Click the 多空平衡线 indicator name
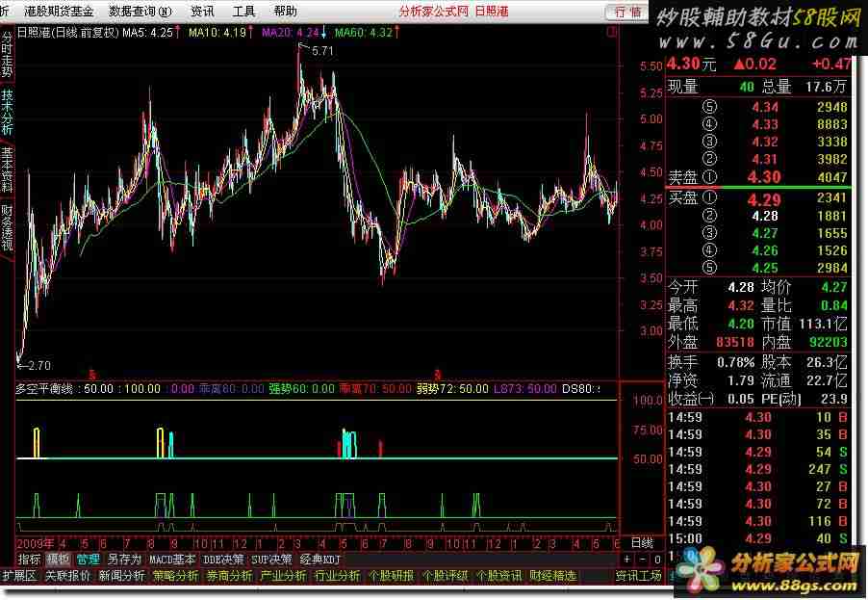Image resolution: width=868 pixels, height=600 pixels. point(43,389)
